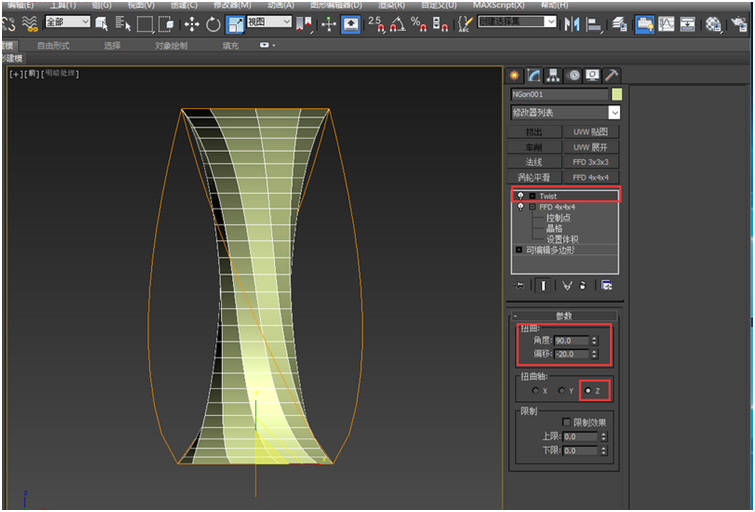Collapse the 参数 parameters rollout

coord(564,316)
